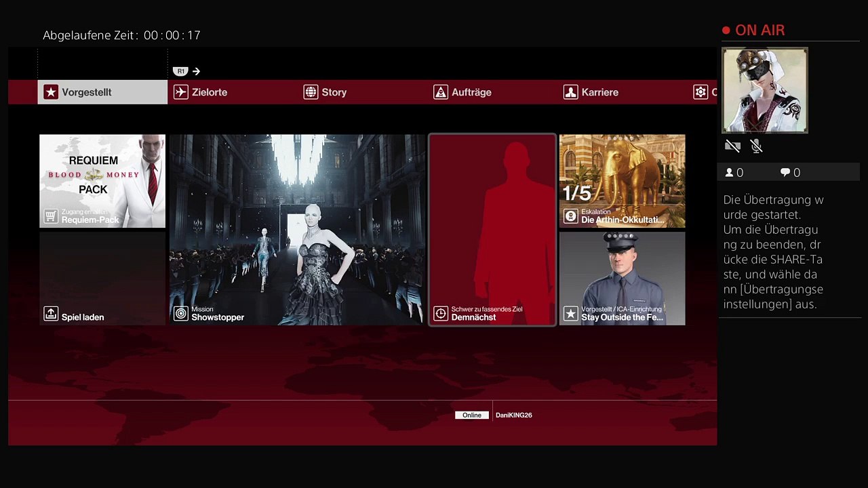Click the airplane icon beside Zielorte
Screen dimensions: 868x488
coord(180,92)
